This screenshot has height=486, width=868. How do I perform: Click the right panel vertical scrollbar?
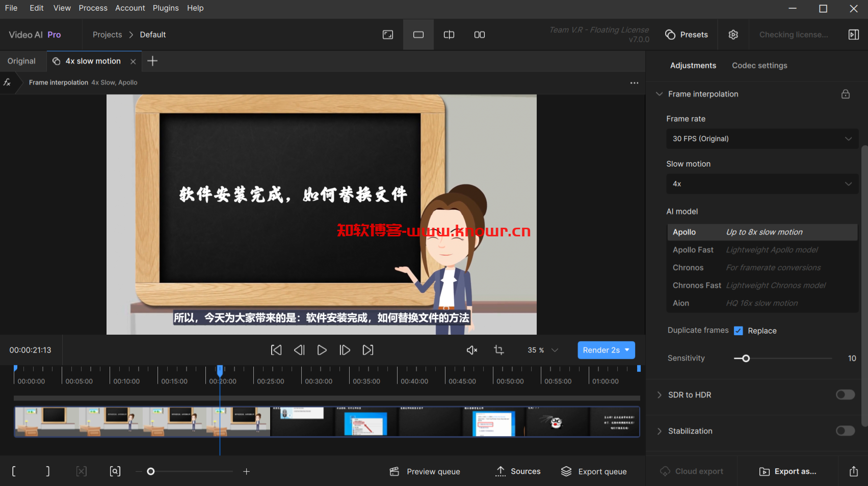[x=864, y=285]
